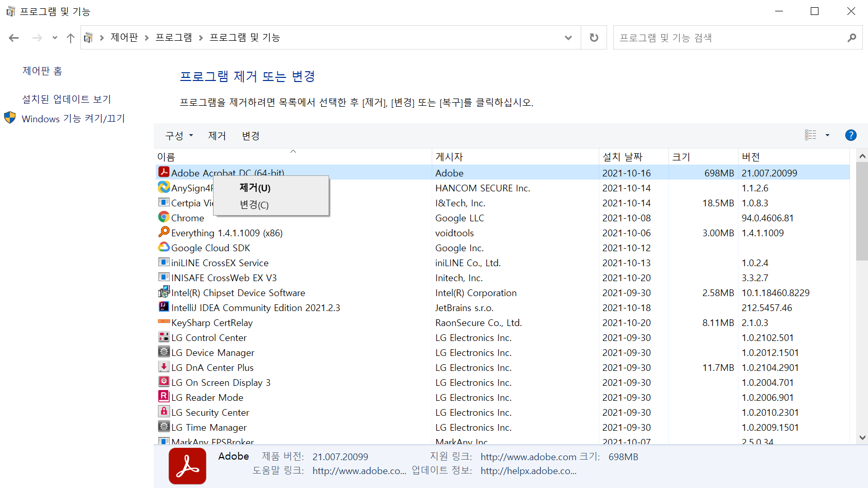Click the http://www.adobe.com support link
This screenshot has width=868, height=488.
click(528, 457)
